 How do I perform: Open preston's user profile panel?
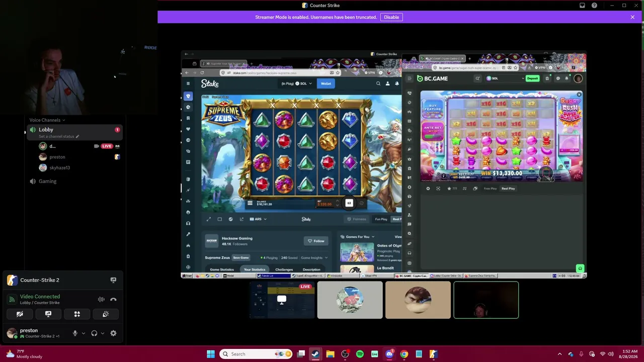34,333
